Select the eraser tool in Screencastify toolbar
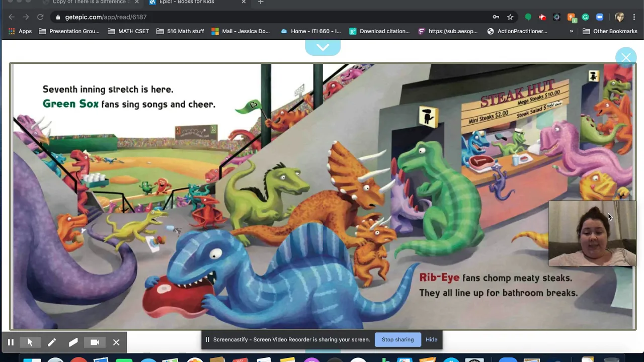Viewport: 644px width, 362px height. tap(73, 342)
